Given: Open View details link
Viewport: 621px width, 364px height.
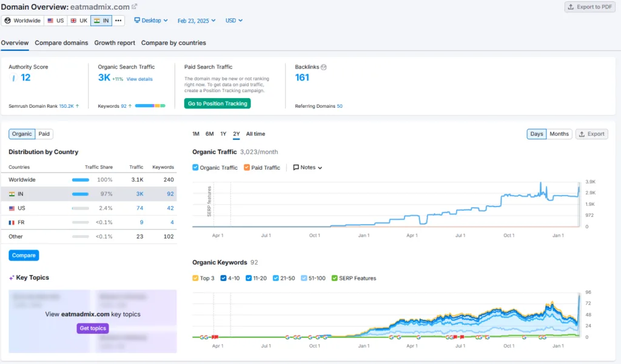Looking at the screenshot, I should (x=139, y=79).
